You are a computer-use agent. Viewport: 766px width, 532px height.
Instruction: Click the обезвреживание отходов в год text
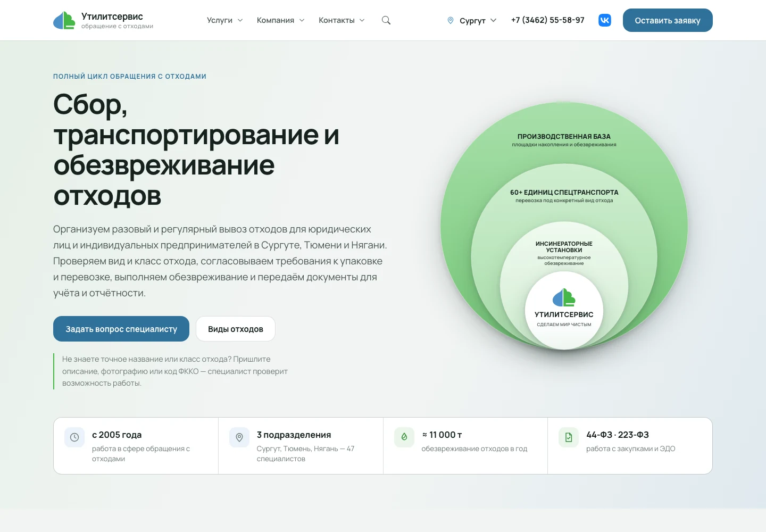[x=474, y=449]
